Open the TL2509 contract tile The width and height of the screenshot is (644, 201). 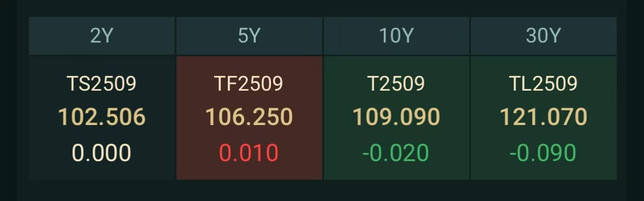pyautogui.click(x=543, y=117)
